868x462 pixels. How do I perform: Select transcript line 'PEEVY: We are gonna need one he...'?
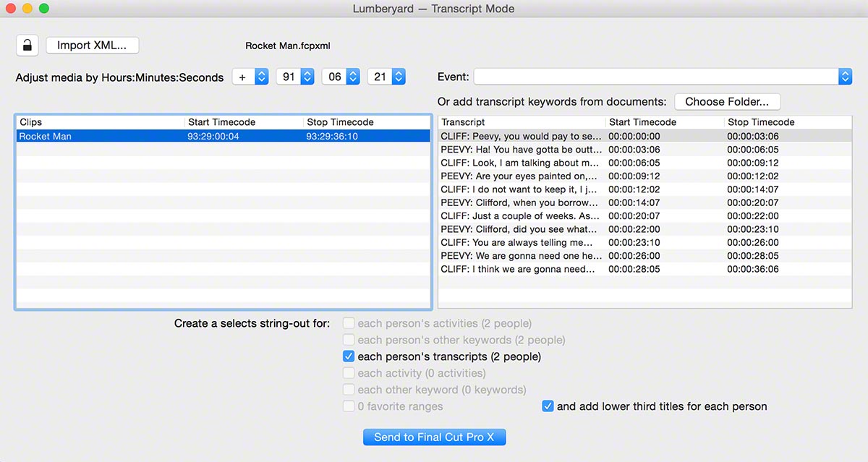(x=645, y=256)
